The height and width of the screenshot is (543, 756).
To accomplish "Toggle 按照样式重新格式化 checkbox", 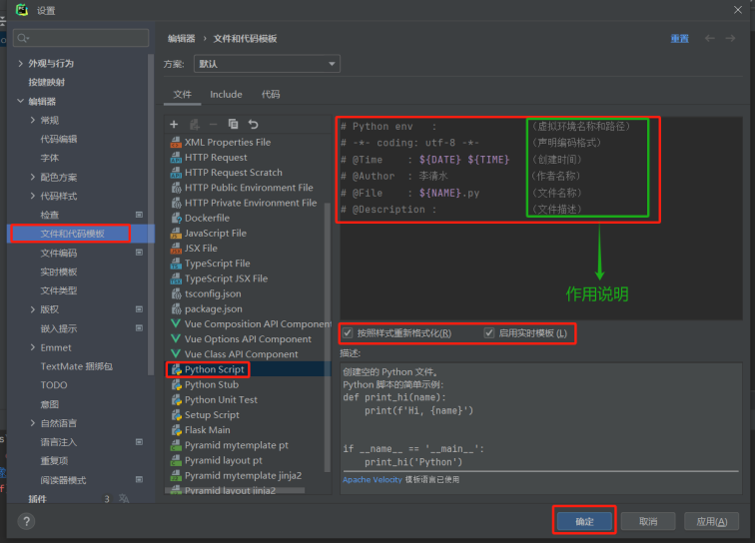I will 348,332.
